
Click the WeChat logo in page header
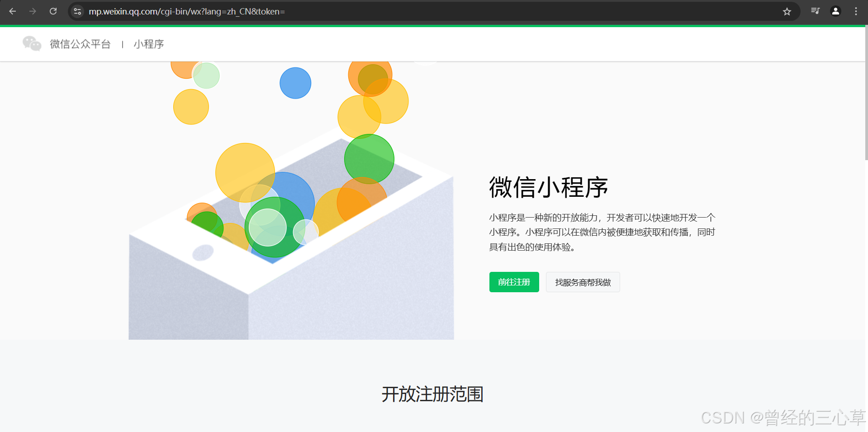[x=32, y=44]
